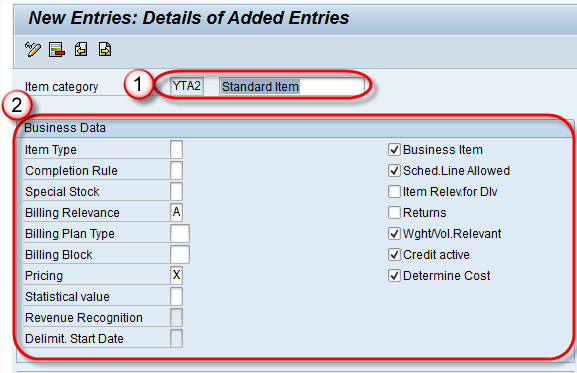Uncheck the Business Item checkbox
The image size is (577, 373).
394,150
